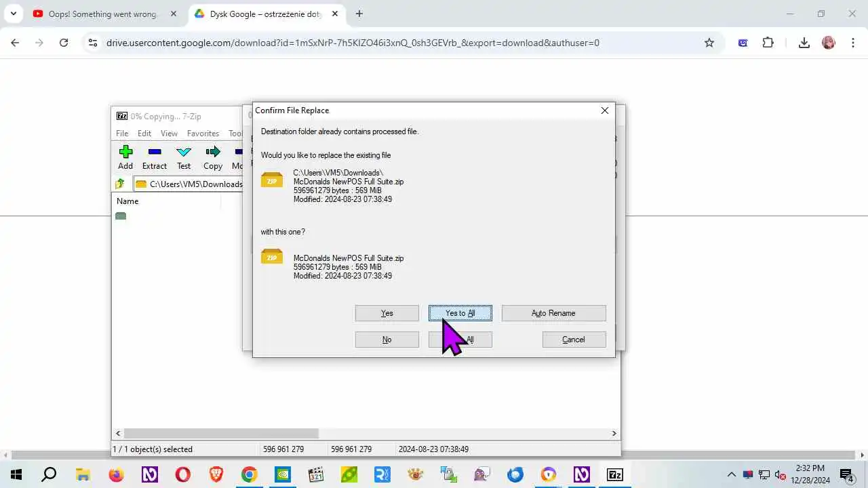Open the View menu in 7-Zip
The width and height of the screenshot is (868, 488).
[169, 134]
